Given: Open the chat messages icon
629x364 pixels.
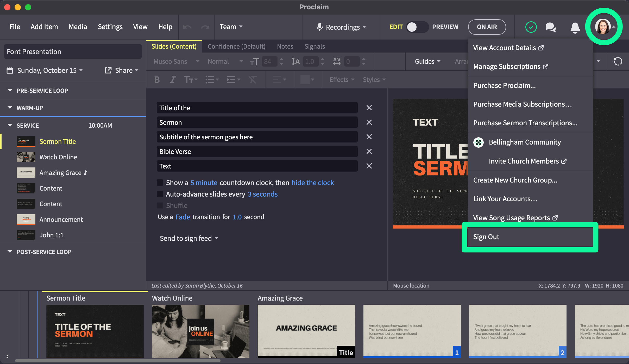Looking at the screenshot, I should pos(551,27).
